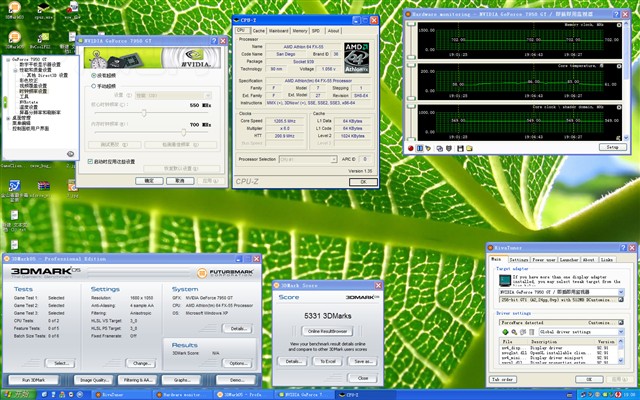The height and width of the screenshot is (400, 640).
Task: Click the shield icon in Hardware monitoring toolbar
Action: (449, 148)
